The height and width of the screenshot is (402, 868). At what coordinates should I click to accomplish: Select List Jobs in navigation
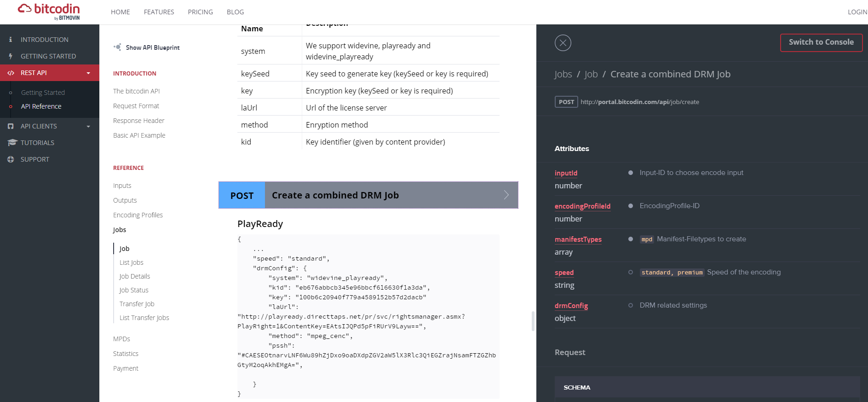pos(132,262)
